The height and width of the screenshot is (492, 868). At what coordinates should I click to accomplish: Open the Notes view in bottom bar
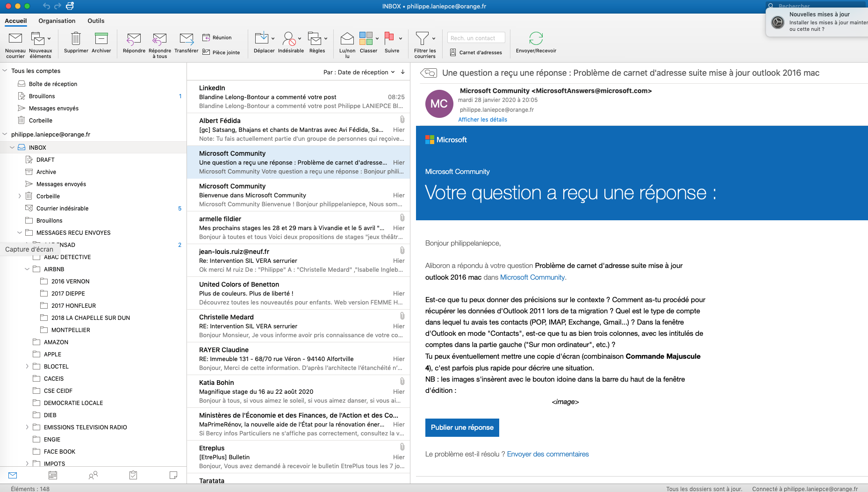pos(173,475)
